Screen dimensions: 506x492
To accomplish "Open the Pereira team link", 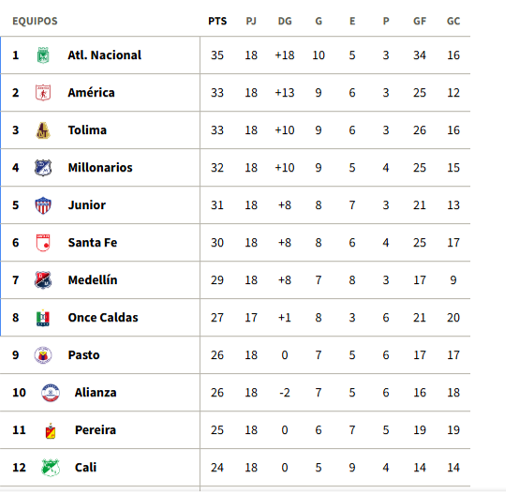I will pyautogui.click(x=95, y=430).
